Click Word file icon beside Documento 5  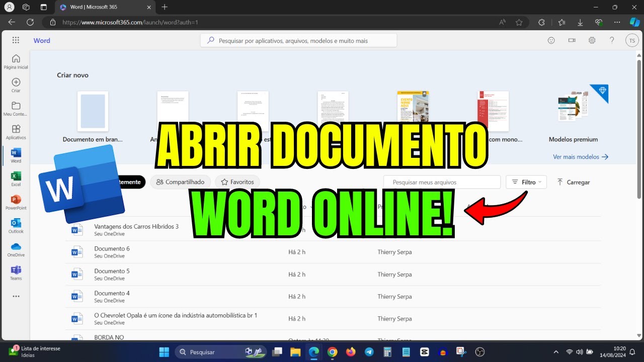tap(76, 274)
